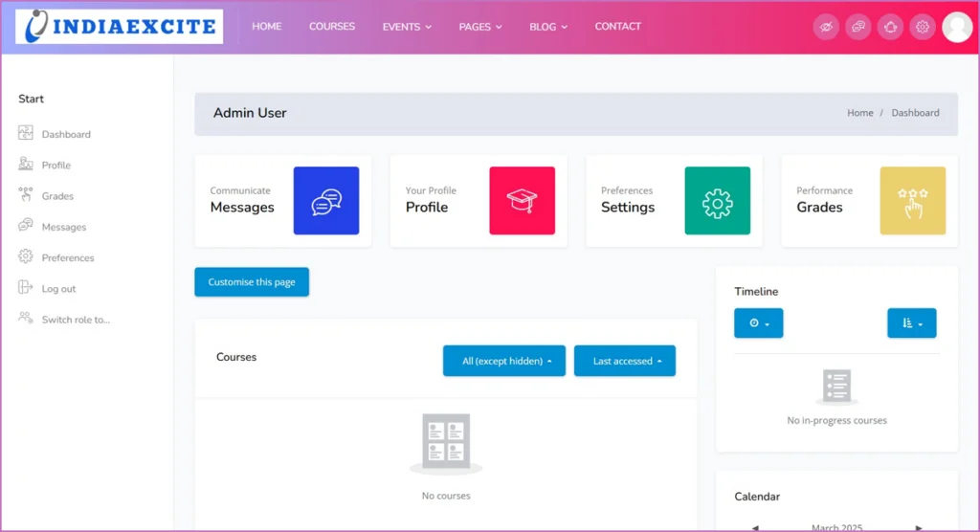This screenshot has width=980, height=532.
Task: Click the IndiaExcite logo
Action: pyautogui.click(x=120, y=27)
